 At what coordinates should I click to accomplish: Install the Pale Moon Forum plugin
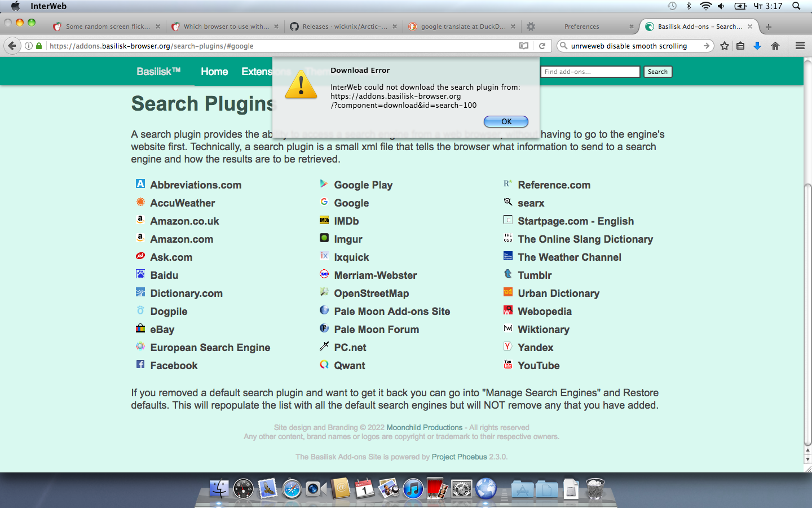pyautogui.click(x=377, y=330)
